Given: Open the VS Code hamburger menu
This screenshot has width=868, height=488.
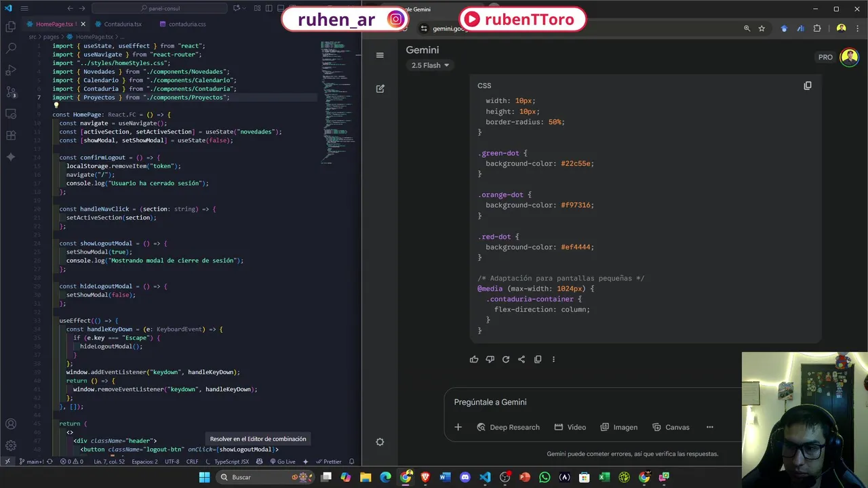Looking at the screenshot, I should [24, 8].
